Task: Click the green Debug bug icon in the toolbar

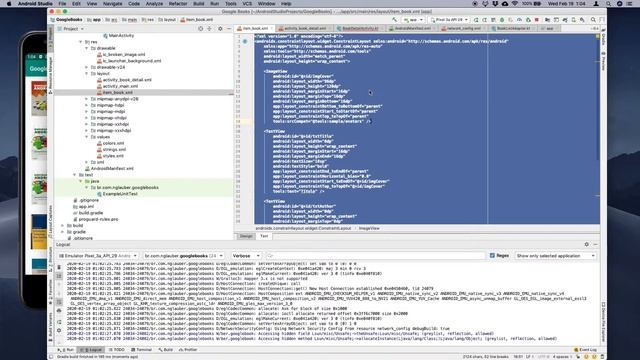Action: [502, 20]
